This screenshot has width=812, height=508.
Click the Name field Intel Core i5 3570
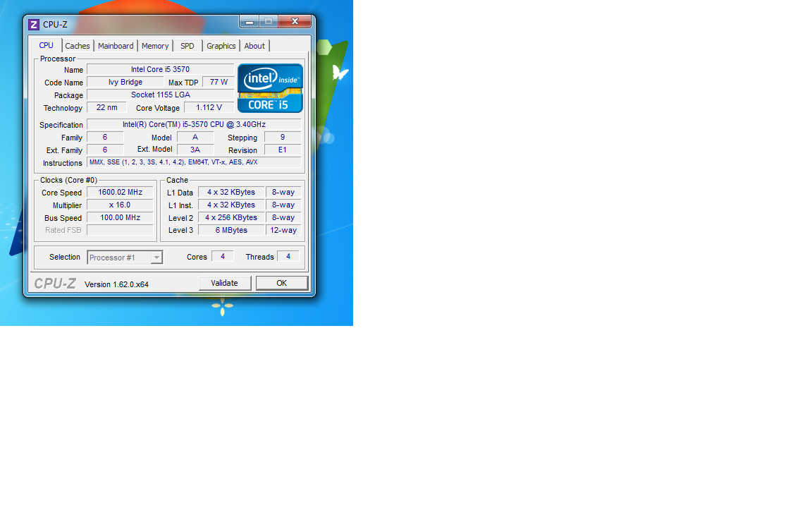[160, 69]
